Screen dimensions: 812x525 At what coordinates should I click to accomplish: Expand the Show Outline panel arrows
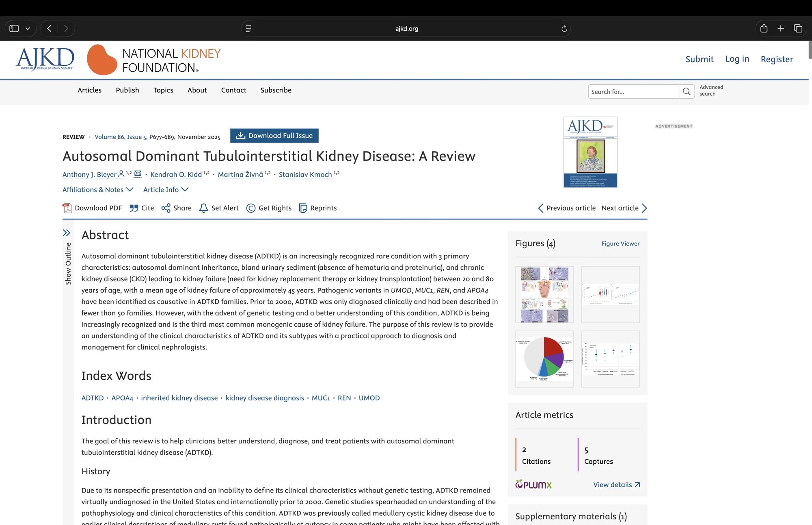tap(67, 233)
